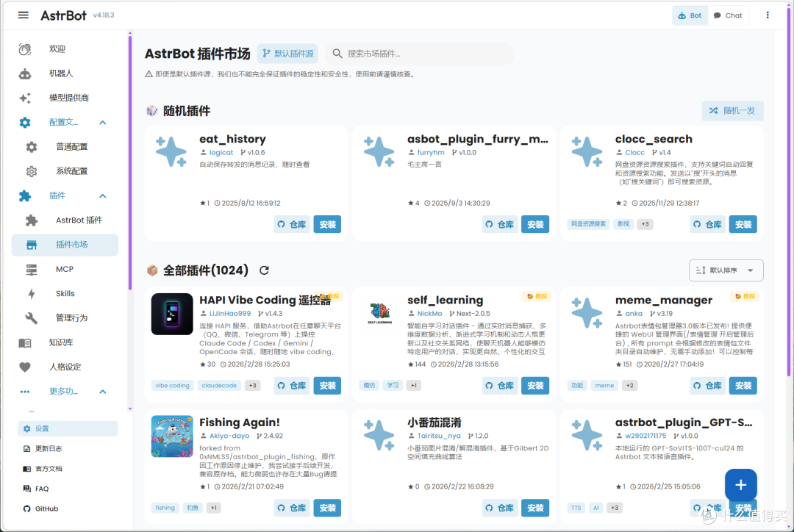Open FAQ link
Viewport: 794px width, 532px height.
68,489
